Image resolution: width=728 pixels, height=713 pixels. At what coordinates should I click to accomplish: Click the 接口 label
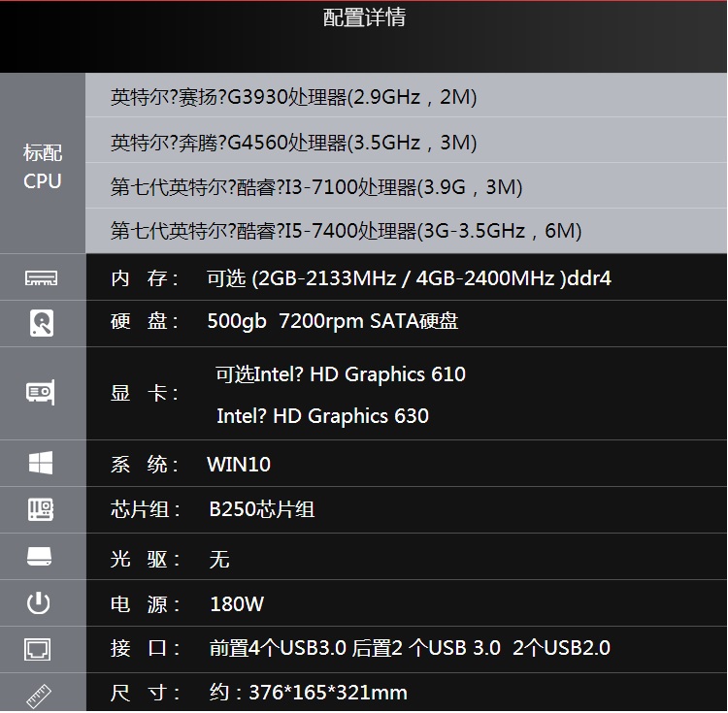click(145, 648)
